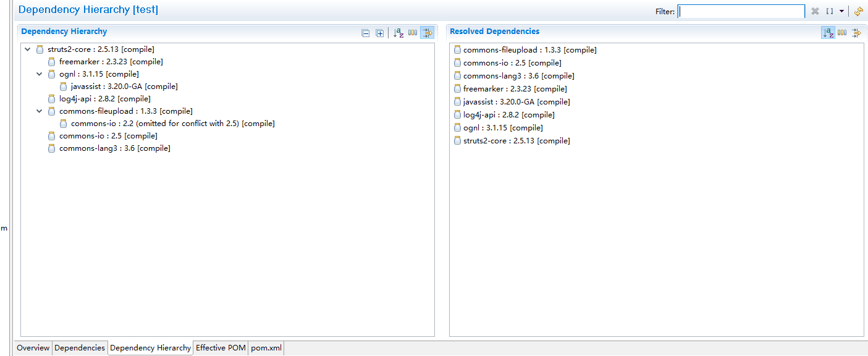
Task: Click the Resolved Dependencies section header
Action: click(x=494, y=32)
